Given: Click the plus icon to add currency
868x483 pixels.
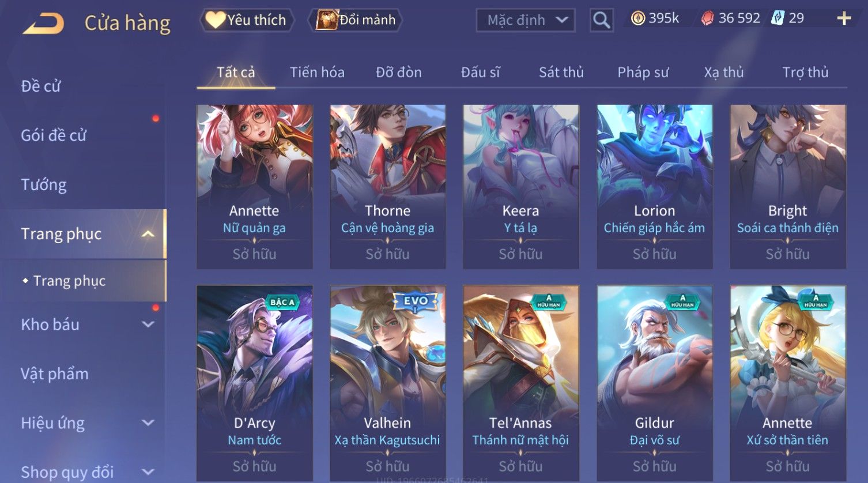Looking at the screenshot, I should coord(844,19).
